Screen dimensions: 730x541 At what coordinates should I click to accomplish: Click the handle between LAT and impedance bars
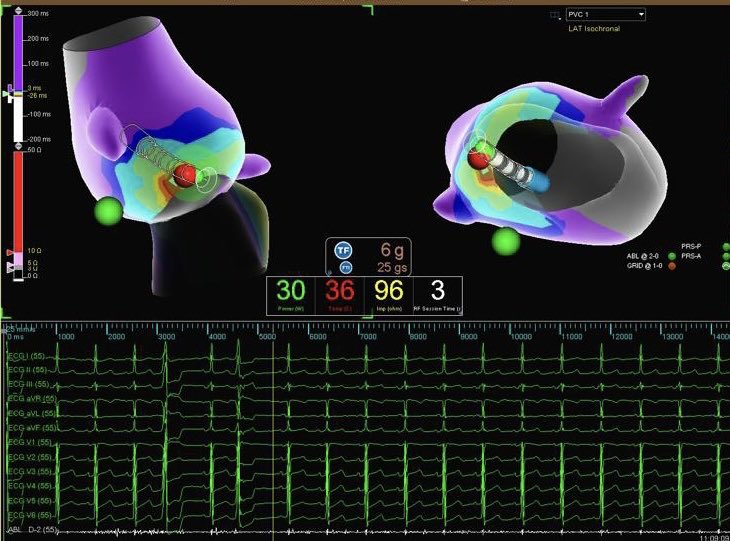point(18,146)
